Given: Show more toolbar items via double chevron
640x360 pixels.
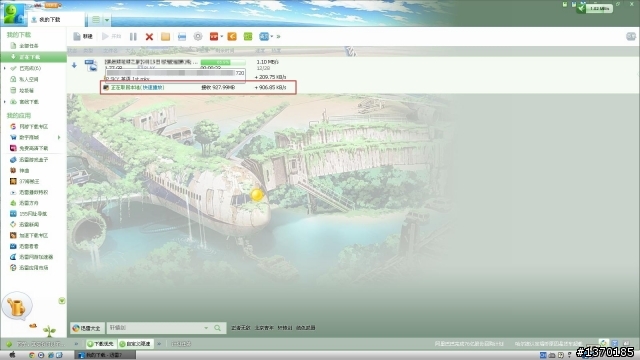Looking at the screenshot, I should point(278,37).
